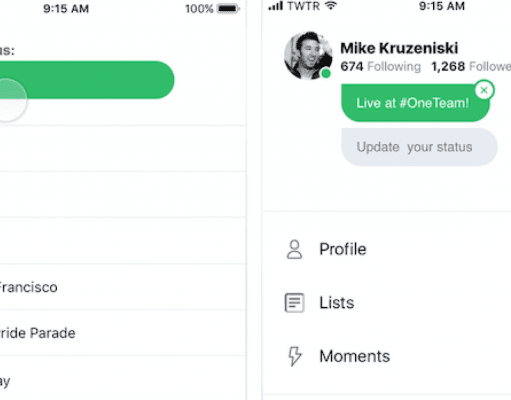Click the Update your status field
This screenshot has width=511, height=400.
(419, 147)
